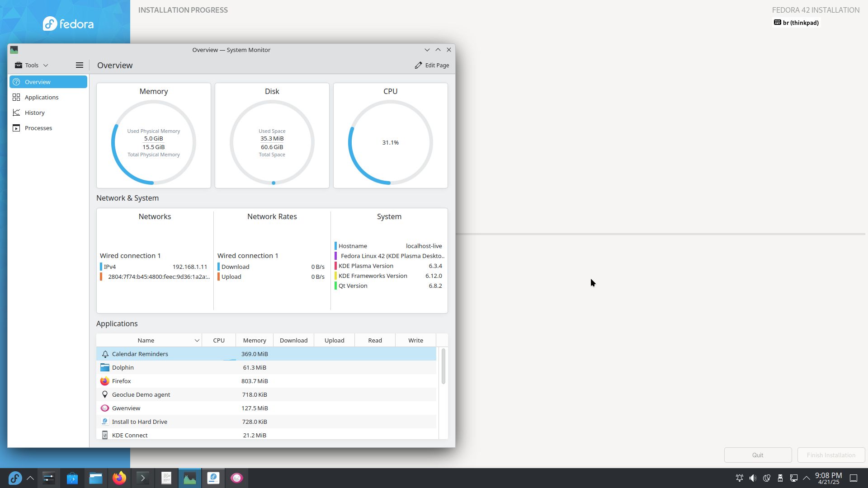Open the Tools briefcase menu

(x=31, y=65)
